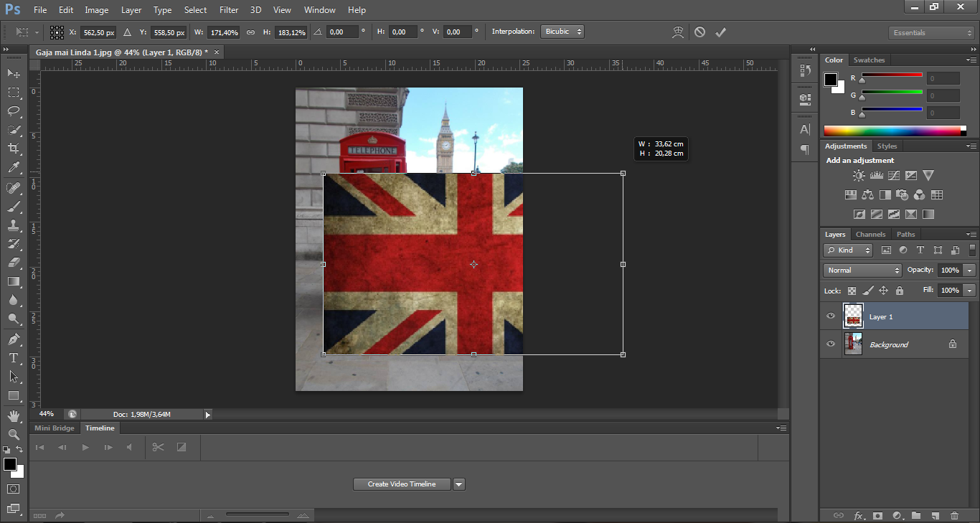Viewport: 980px width, 523px height.
Task: Select the Gradient tool
Action: 14,281
